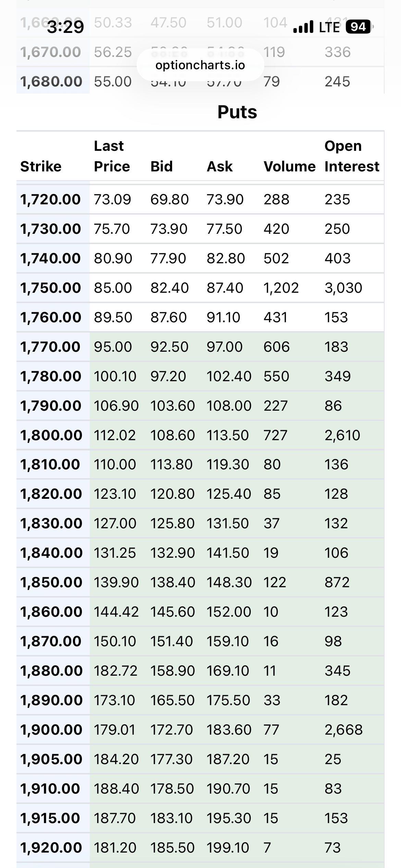
Task: Click volume 1,202 in puts table
Action: 281,288
